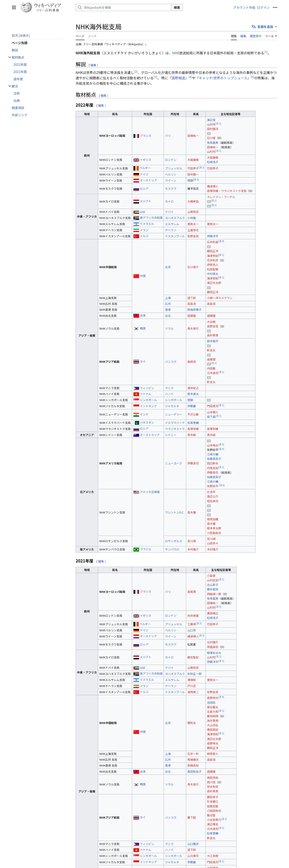289x868 pixels.
Task: Select the ページ tab
Action: 80,36
